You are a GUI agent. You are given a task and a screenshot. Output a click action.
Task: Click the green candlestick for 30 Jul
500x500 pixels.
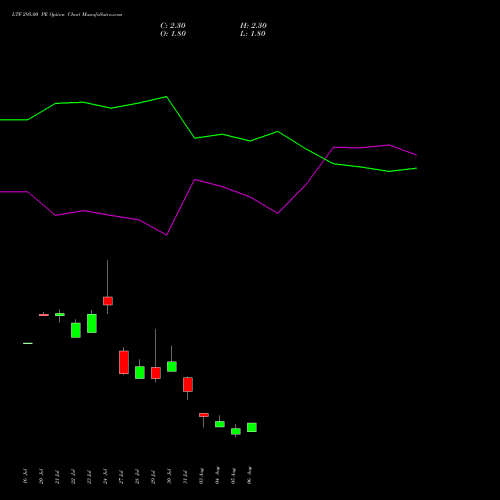[x=172, y=366]
